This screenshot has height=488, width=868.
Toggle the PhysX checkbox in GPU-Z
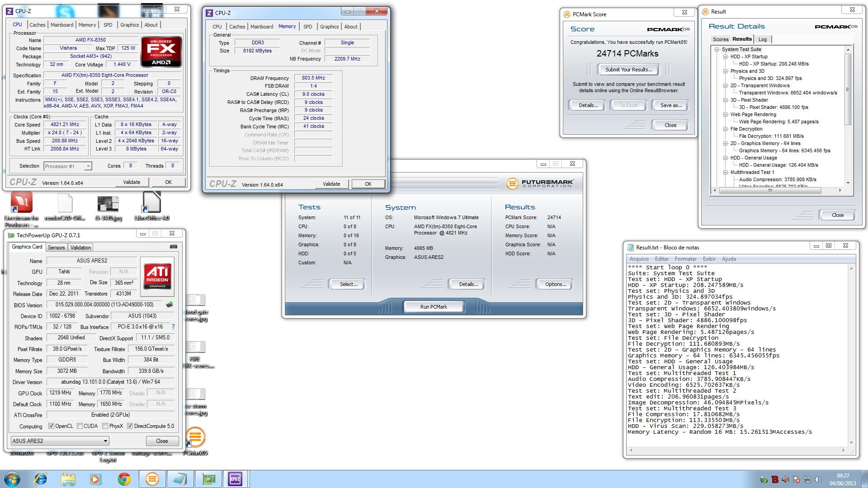[x=105, y=426]
